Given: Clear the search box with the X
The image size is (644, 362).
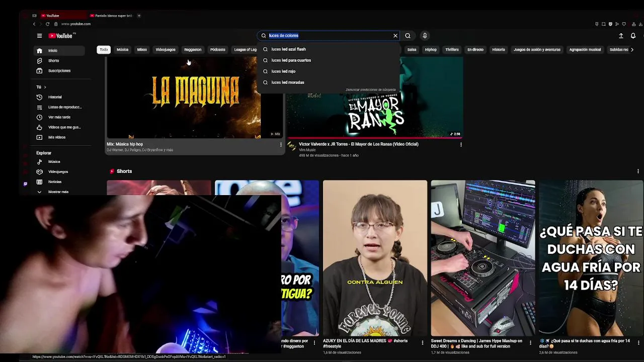Looking at the screenshot, I should point(395,36).
